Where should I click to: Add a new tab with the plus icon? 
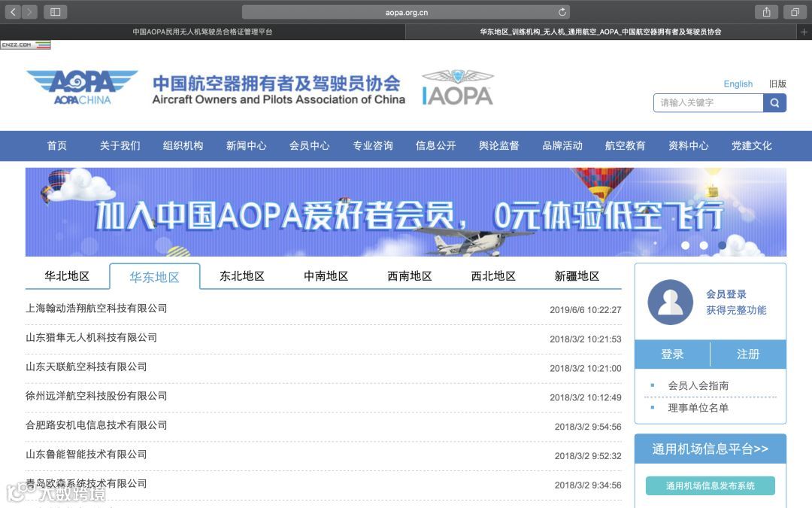[x=804, y=32]
